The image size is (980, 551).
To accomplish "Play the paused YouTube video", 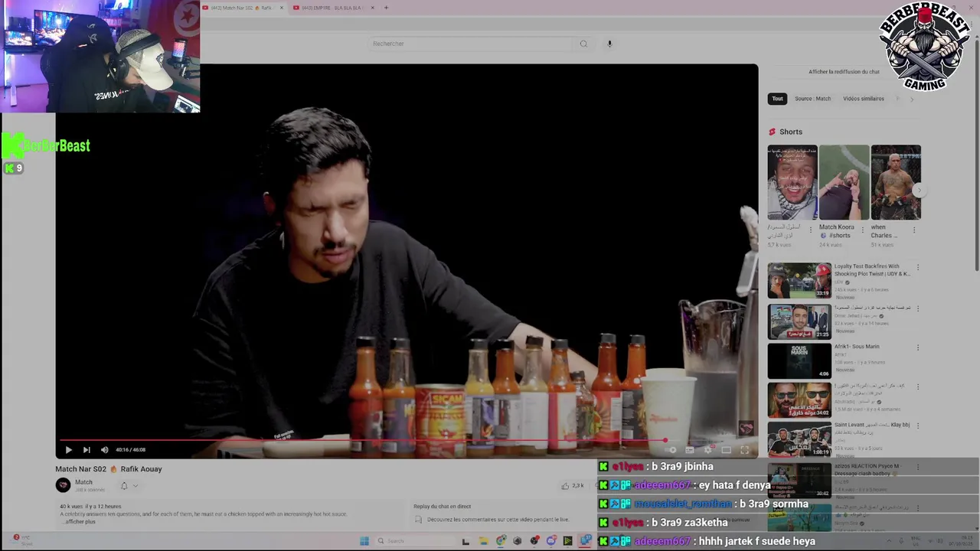I will click(68, 450).
